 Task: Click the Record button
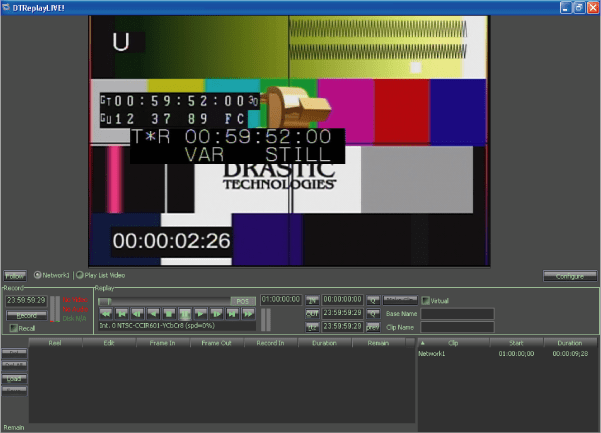tap(27, 315)
